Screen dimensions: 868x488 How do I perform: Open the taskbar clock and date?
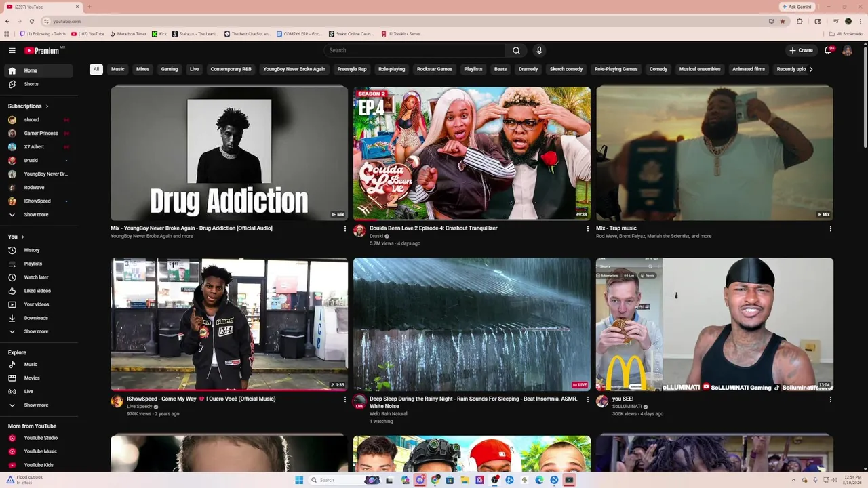point(852,480)
